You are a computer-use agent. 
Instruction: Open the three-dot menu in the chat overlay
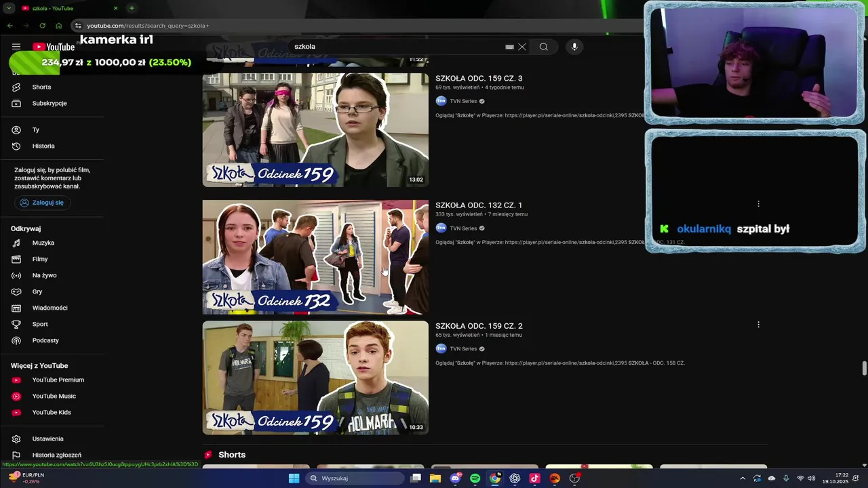(x=758, y=204)
